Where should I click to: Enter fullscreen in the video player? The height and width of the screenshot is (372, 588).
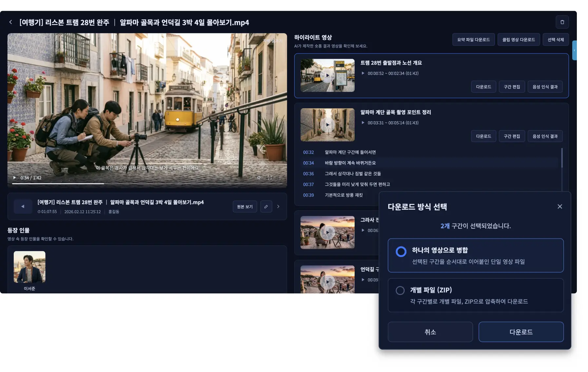click(270, 178)
